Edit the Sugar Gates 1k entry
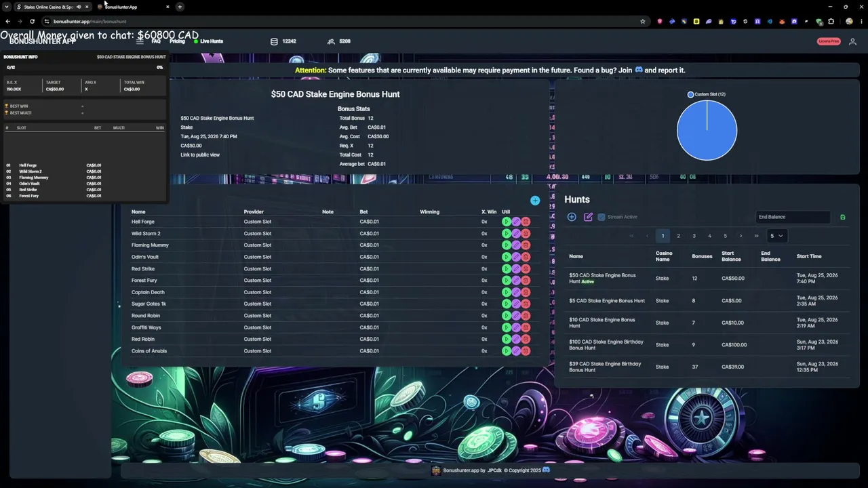 pyautogui.click(x=516, y=304)
